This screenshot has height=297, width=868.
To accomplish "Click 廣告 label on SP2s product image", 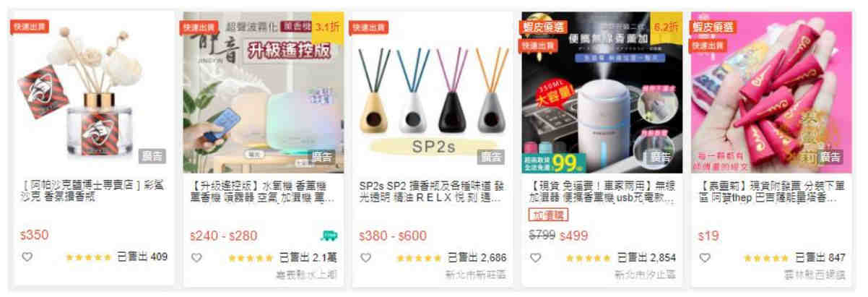I will point(492,157).
